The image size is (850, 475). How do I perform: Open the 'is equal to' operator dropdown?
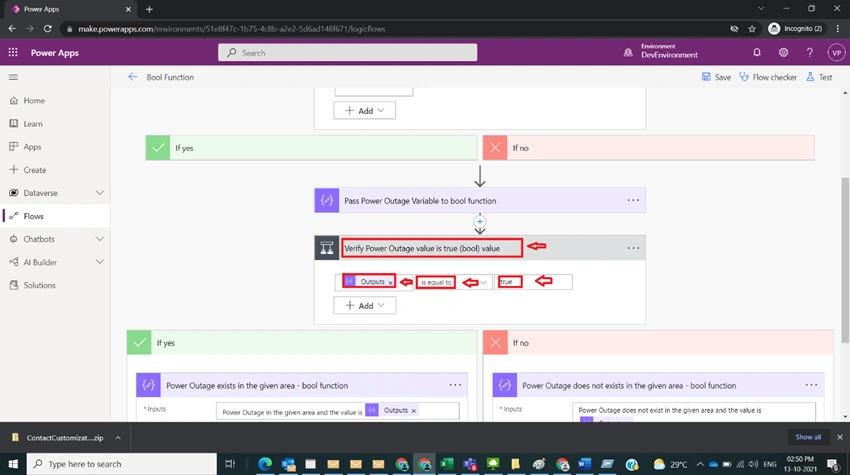pos(453,282)
